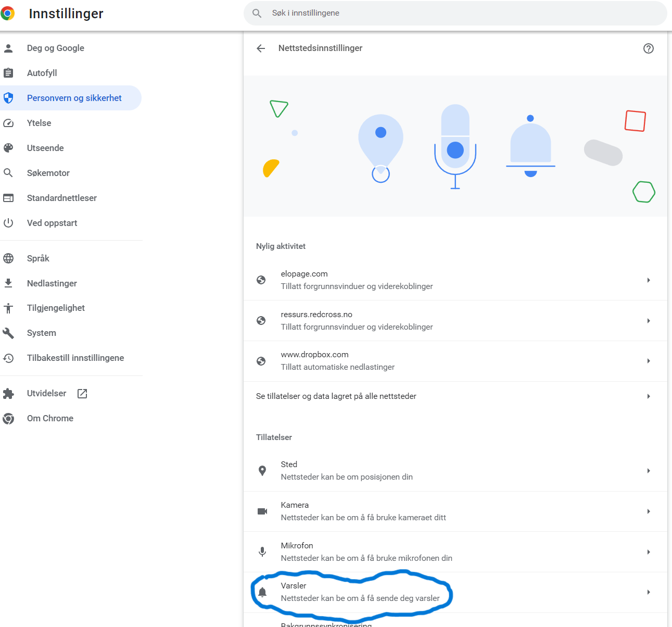
Task: Open the help question mark icon
Action: pyautogui.click(x=648, y=48)
